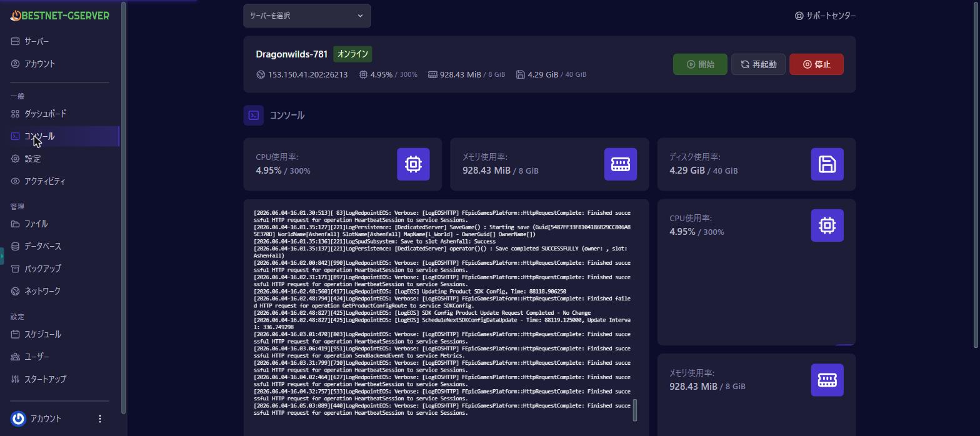This screenshot has height=436, width=980.
Task: Click the memory icon in the top メモリ使用率 card
Action: (x=621, y=164)
